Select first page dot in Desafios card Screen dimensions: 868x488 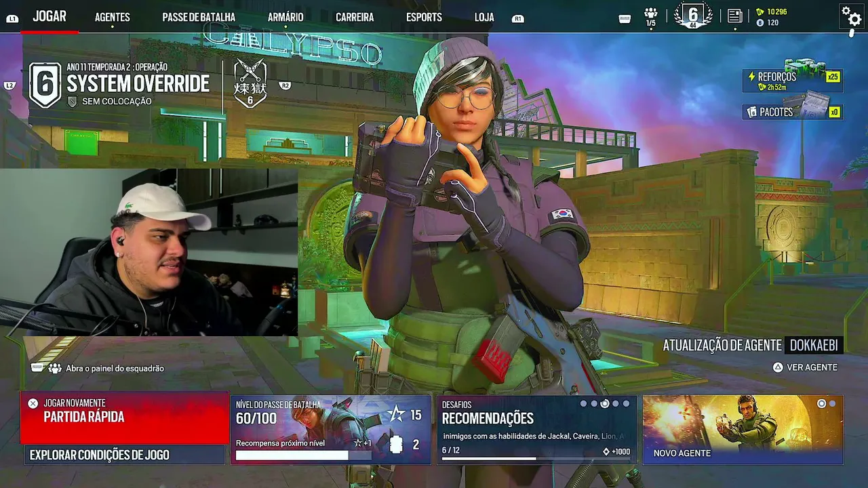583,404
